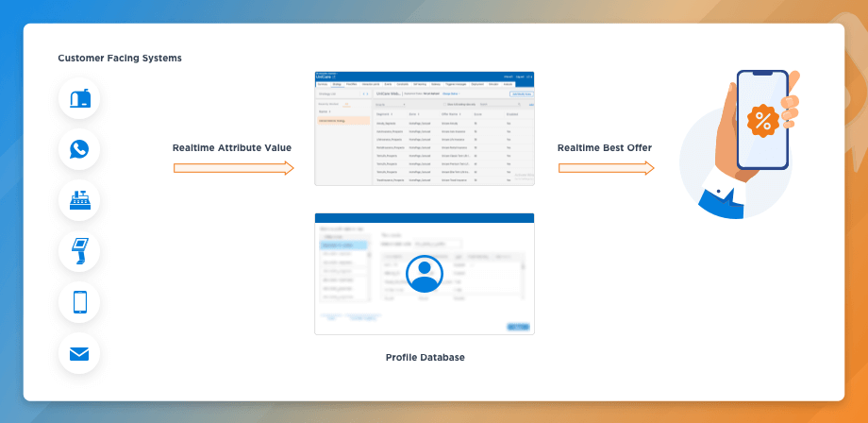Viewport: 868px width, 423px height.
Task: Click the next arrow beside Strategy List
Action: coord(368,94)
